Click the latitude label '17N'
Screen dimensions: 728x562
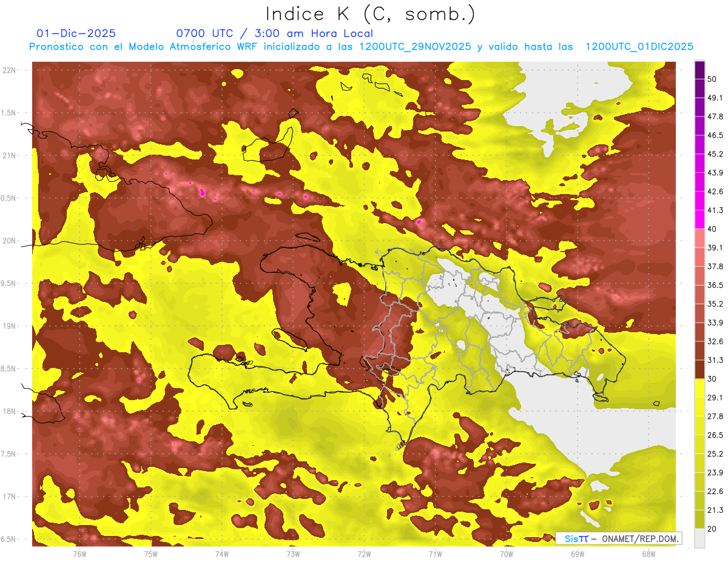(10, 497)
